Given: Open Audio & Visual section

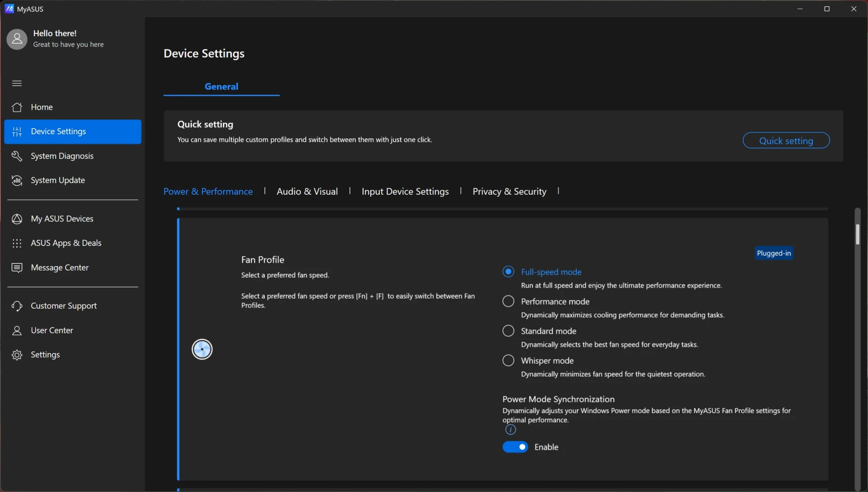Looking at the screenshot, I should 307,192.
